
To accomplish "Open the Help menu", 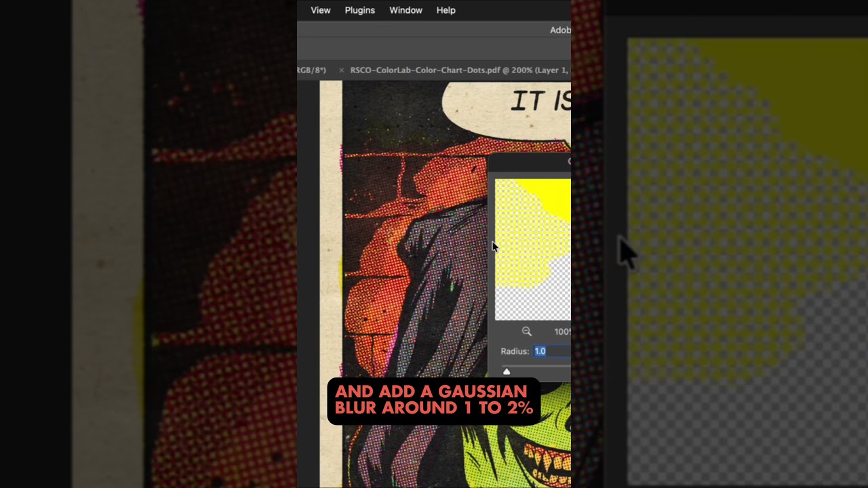I will (446, 10).
